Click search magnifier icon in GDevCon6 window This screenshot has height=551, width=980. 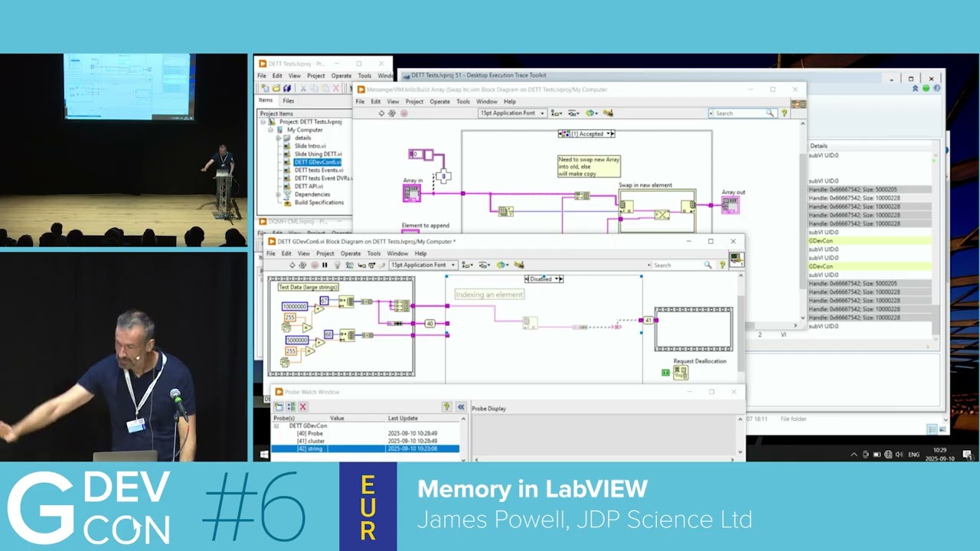pyautogui.click(x=707, y=265)
